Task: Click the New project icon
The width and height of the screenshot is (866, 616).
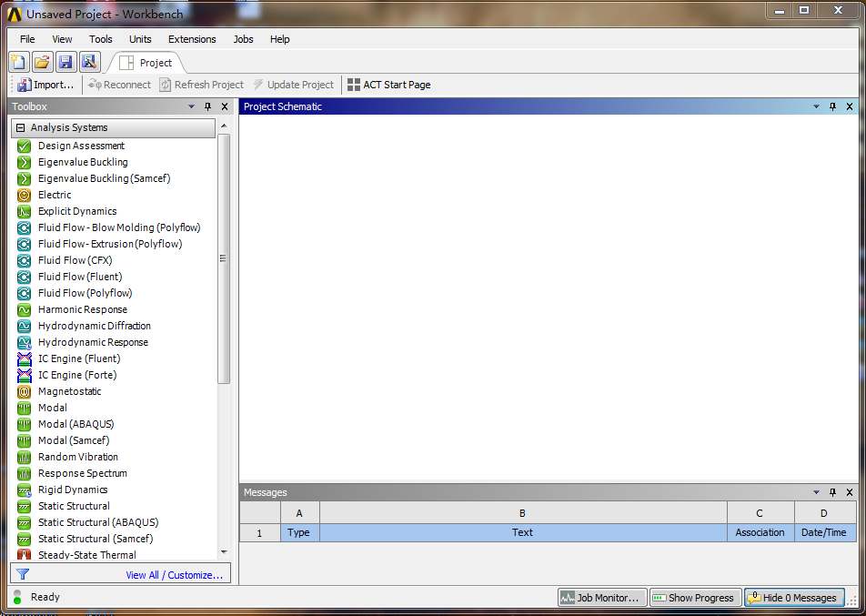Action: [x=19, y=62]
